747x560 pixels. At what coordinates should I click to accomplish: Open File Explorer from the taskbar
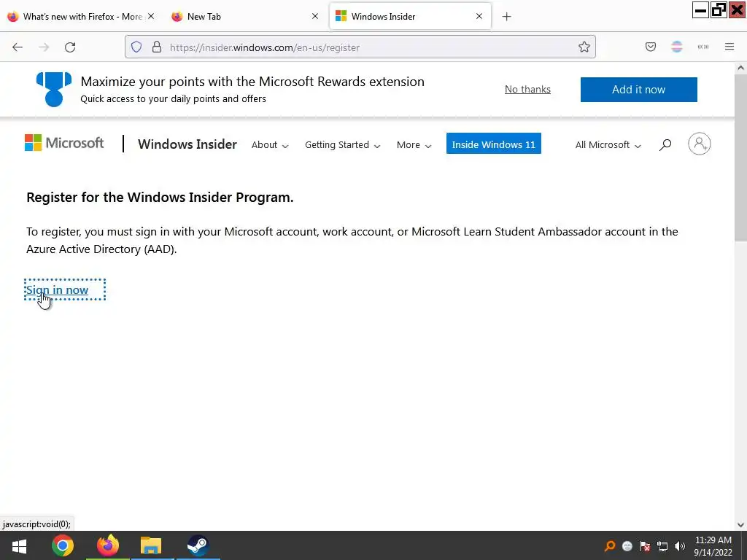coord(151,545)
